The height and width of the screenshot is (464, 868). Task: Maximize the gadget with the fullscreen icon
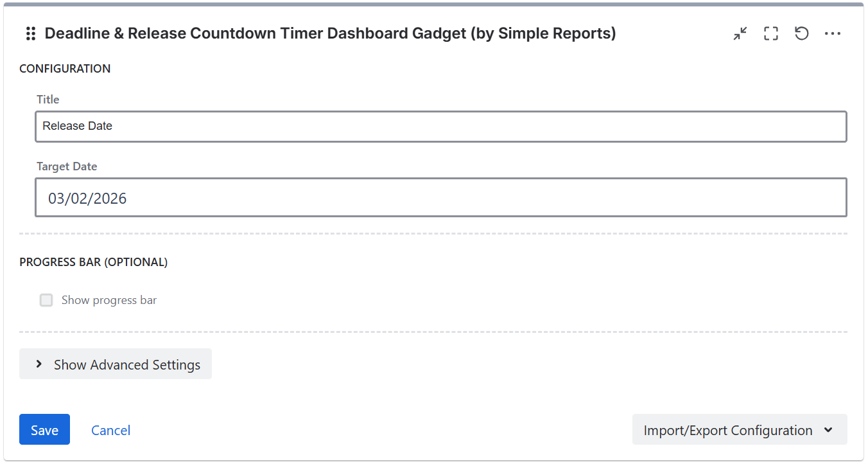click(x=771, y=34)
